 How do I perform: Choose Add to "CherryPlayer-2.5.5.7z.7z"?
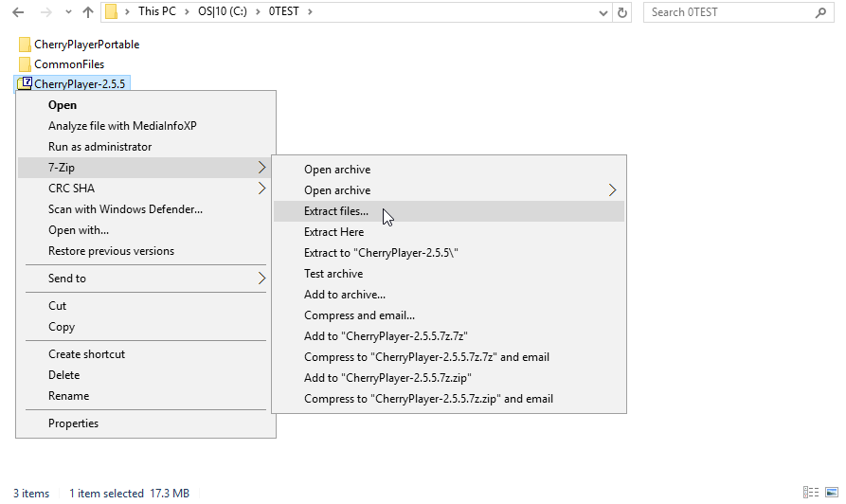(449, 336)
